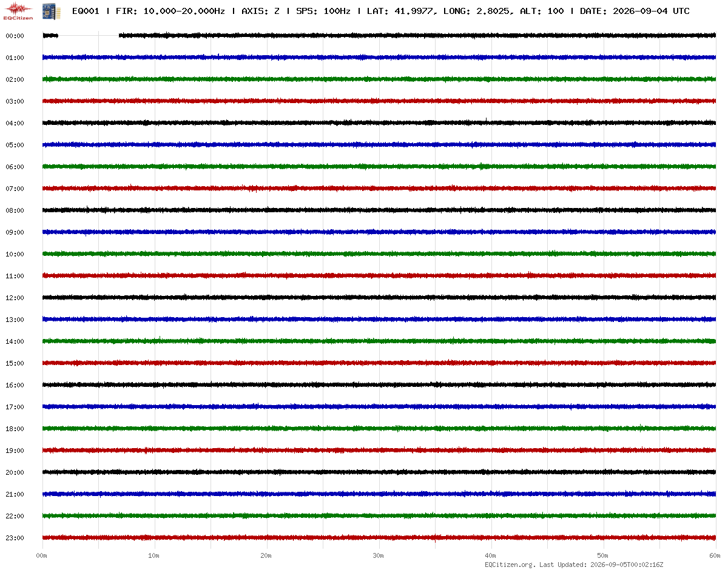The height and width of the screenshot is (570, 728).
Task: Click the green 14:00 seismic trace
Action: click(379, 341)
